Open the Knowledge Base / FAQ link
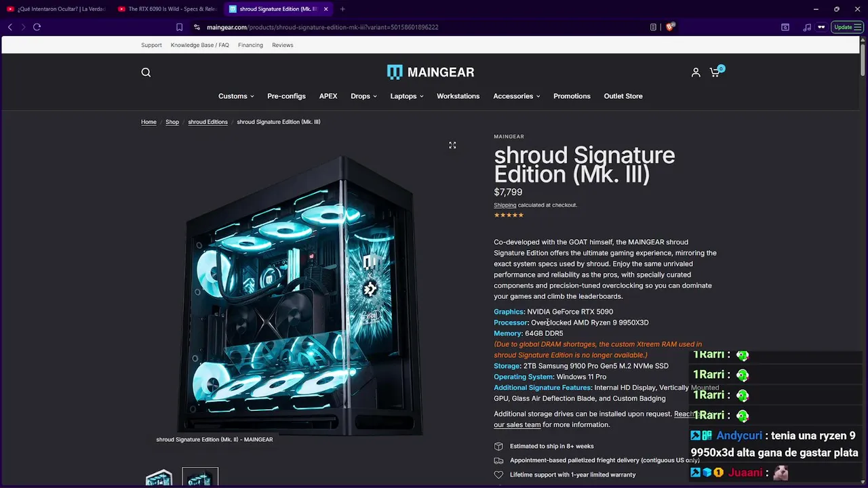 (199, 45)
